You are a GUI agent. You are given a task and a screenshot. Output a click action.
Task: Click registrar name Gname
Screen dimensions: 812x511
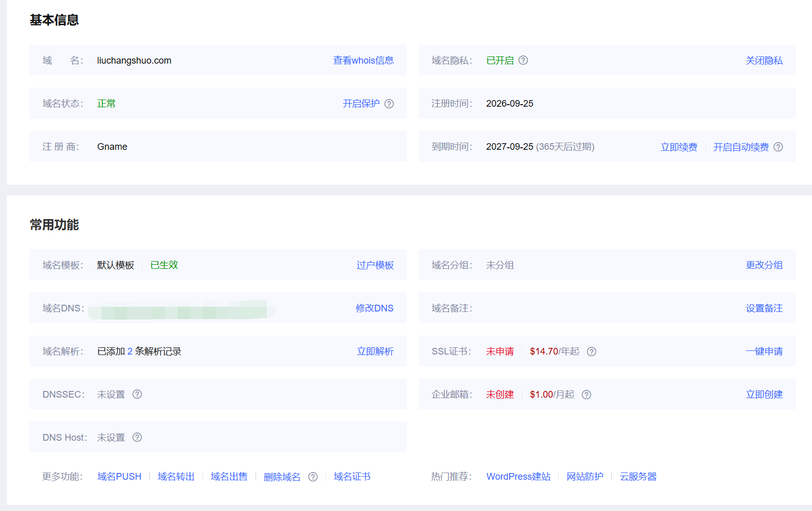click(112, 146)
